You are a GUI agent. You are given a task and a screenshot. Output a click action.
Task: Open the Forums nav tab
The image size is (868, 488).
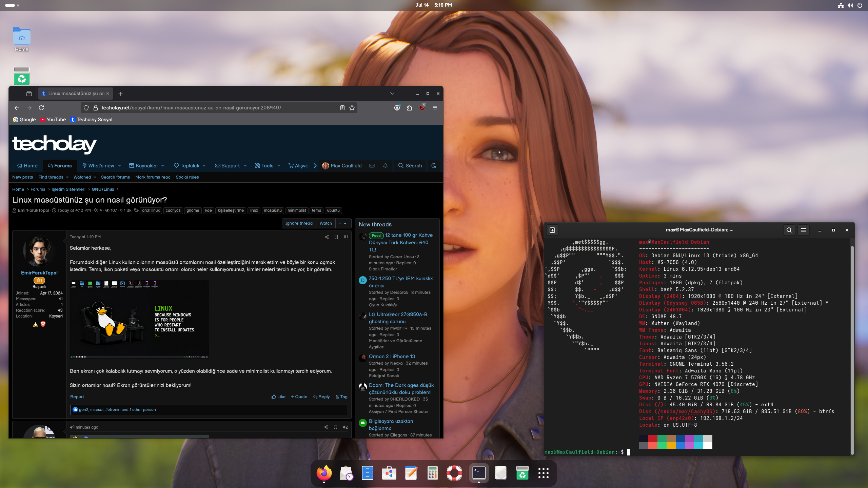click(60, 166)
